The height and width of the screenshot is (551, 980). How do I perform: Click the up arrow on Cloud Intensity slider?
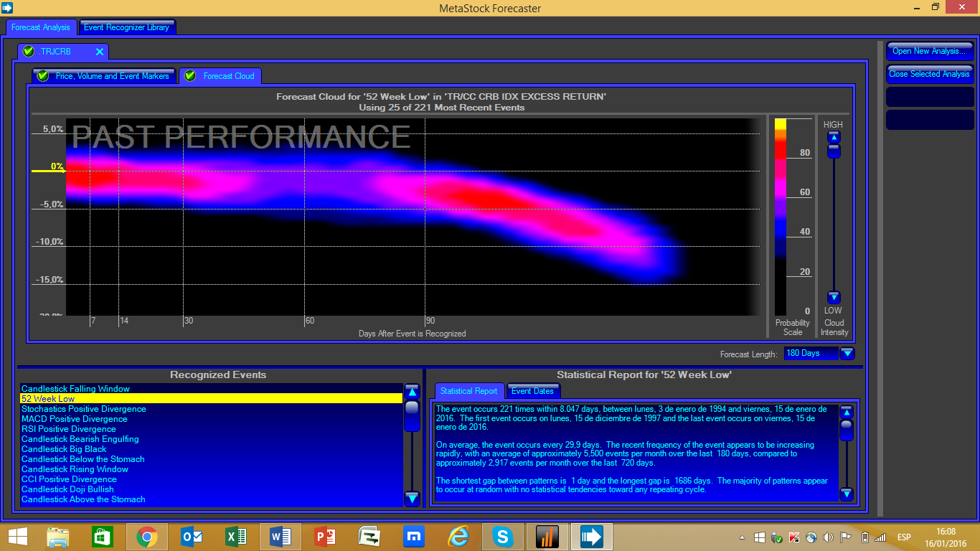pos(833,138)
